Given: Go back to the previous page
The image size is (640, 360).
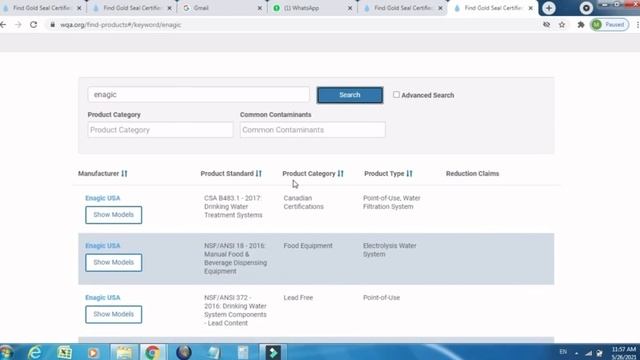Looking at the screenshot, I should (3, 25).
